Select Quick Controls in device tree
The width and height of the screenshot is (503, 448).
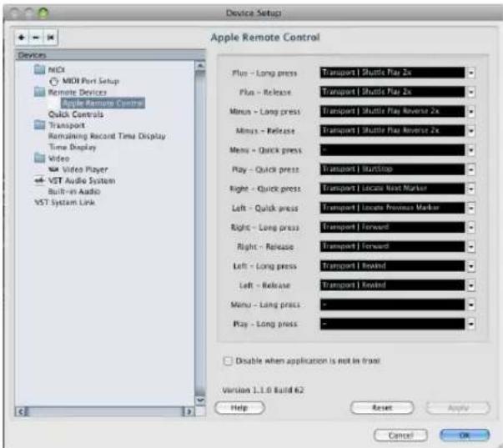click(x=76, y=114)
